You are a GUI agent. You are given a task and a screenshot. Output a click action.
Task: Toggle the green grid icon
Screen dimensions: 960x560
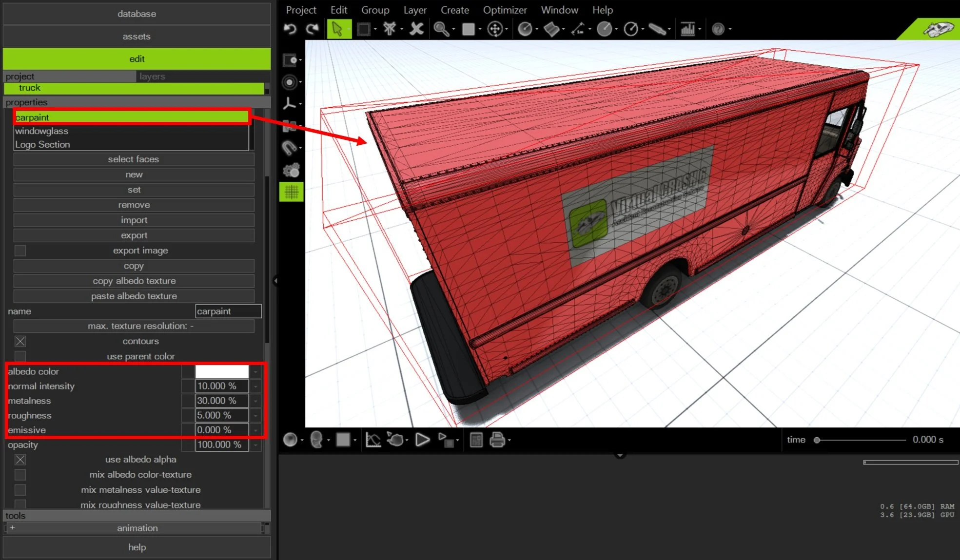[x=292, y=192]
